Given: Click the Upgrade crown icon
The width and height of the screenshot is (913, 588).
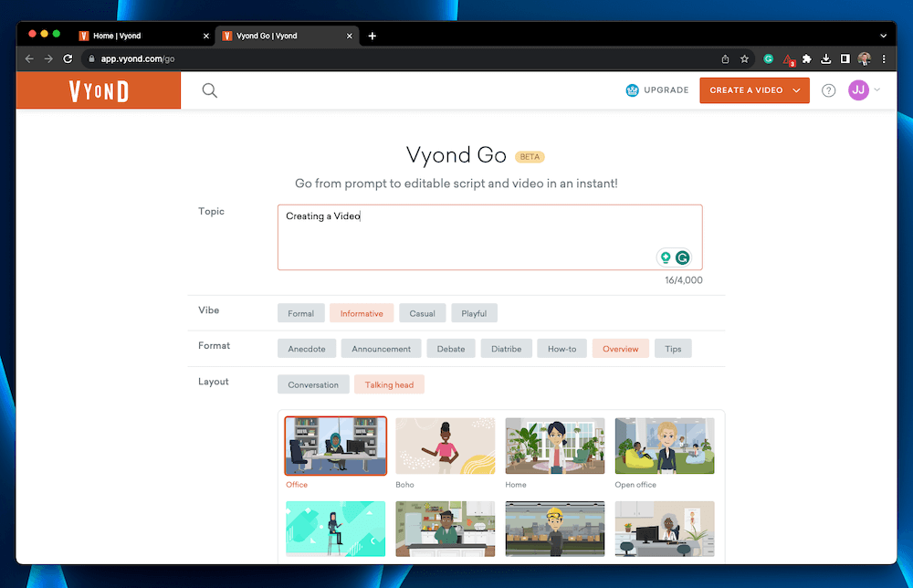Looking at the screenshot, I should point(632,90).
